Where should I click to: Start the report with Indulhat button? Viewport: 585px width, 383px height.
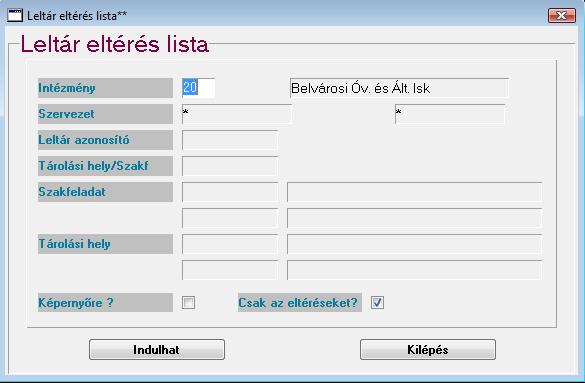157,349
